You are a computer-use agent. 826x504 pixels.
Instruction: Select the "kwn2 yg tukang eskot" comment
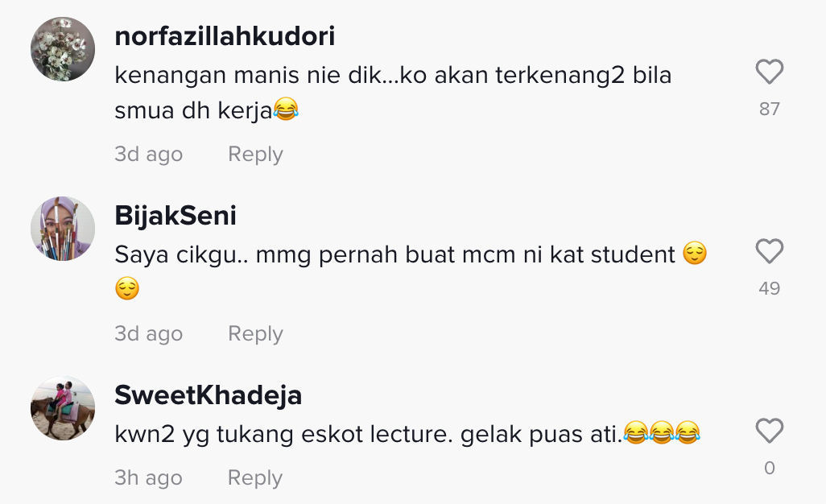(x=368, y=436)
